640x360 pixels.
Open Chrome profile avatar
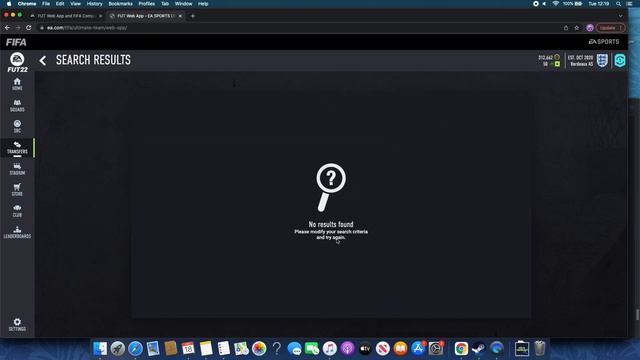tap(590, 28)
